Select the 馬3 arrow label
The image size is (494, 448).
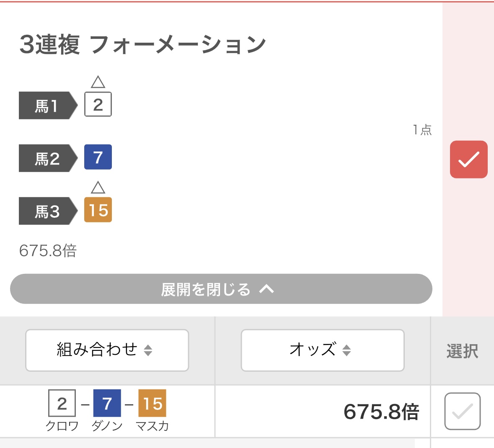click(48, 211)
